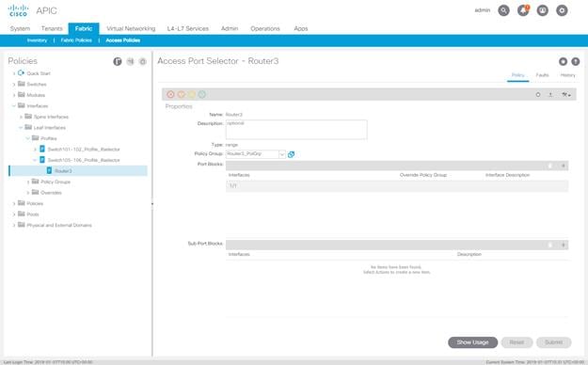Expand the Quick Start tree node

pos(14,73)
